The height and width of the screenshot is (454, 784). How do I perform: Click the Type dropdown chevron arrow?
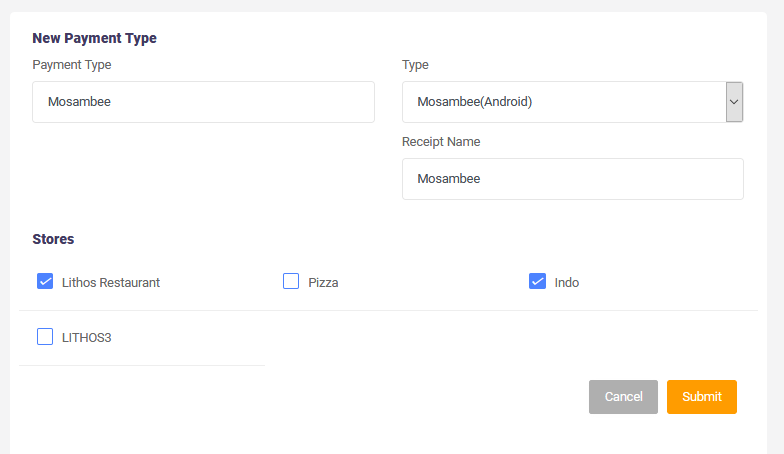[734, 102]
